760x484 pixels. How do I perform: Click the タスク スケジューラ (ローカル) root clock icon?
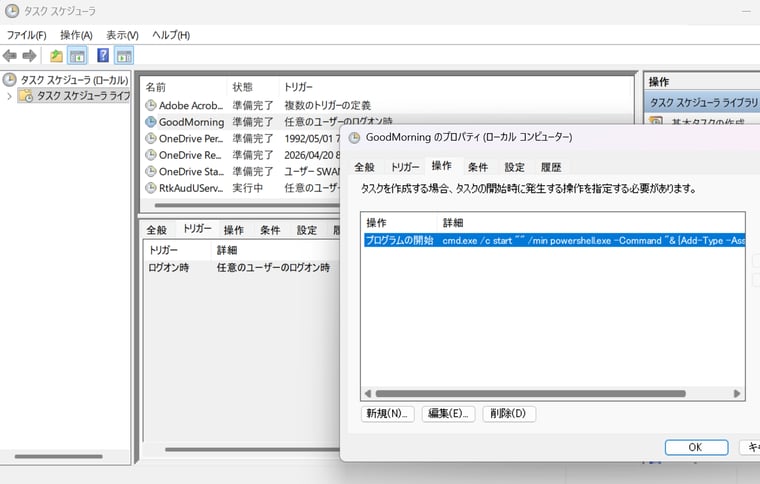[x=10, y=79]
